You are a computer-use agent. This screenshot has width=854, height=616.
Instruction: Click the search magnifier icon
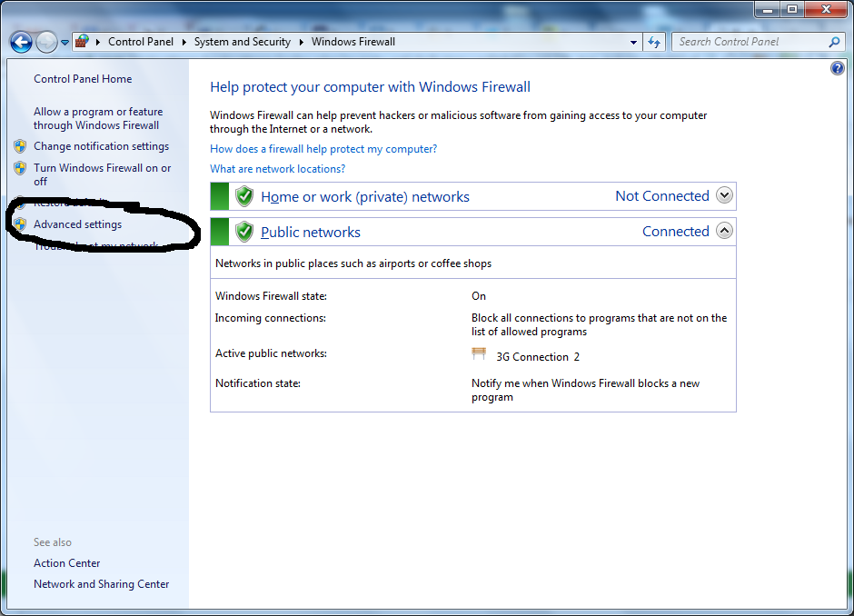point(834,42)
